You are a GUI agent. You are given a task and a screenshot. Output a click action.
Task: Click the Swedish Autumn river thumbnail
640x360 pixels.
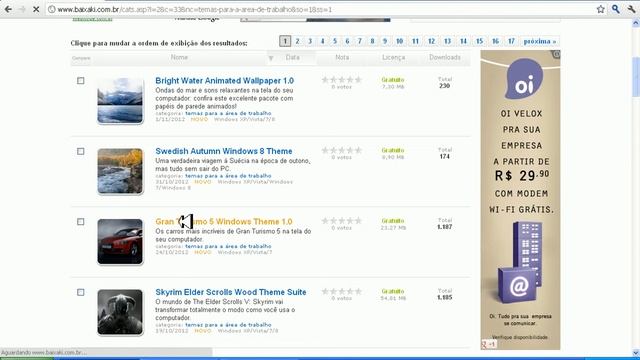pyautogui.click(x=120, y=171)
